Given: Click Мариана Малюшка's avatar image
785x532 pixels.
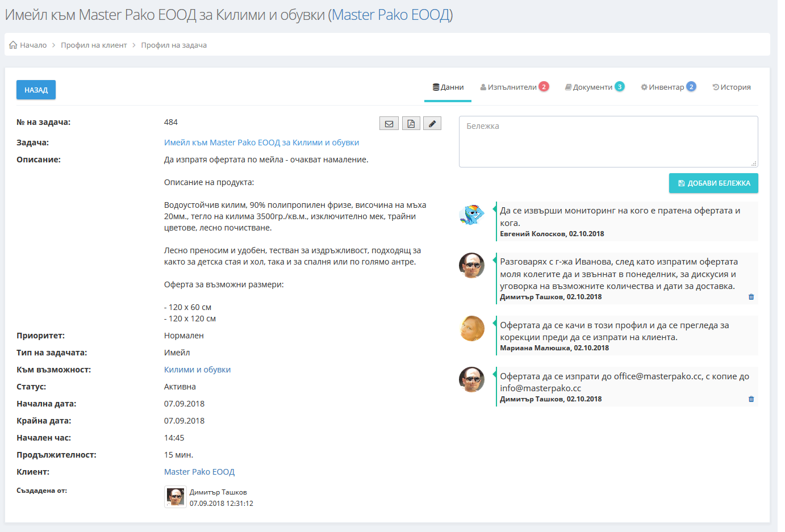Looking at the screenshot, I should 471,328.
